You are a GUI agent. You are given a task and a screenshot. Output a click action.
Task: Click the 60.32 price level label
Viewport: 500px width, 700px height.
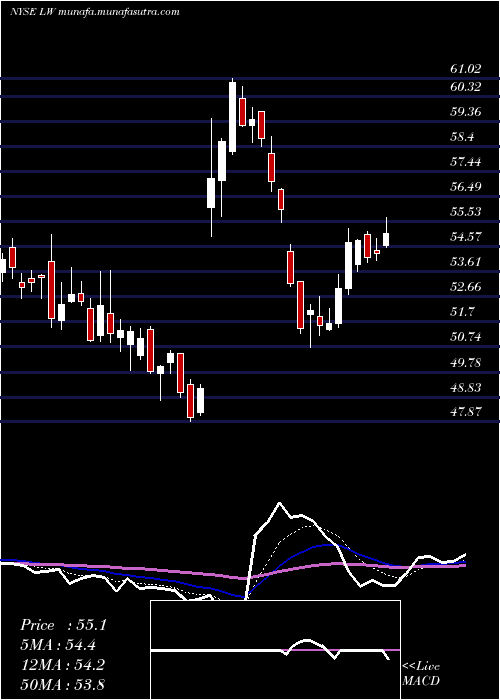pyautogui.click(x=466, y=87)
